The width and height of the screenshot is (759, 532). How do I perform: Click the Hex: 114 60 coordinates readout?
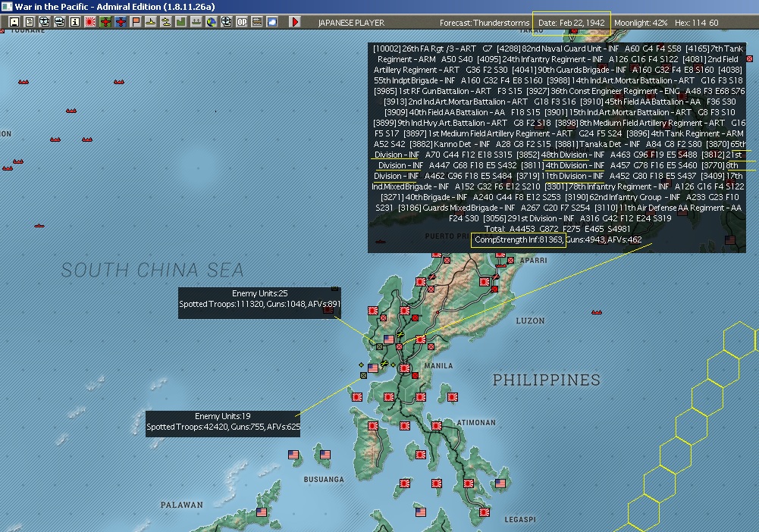coord(697,23)
